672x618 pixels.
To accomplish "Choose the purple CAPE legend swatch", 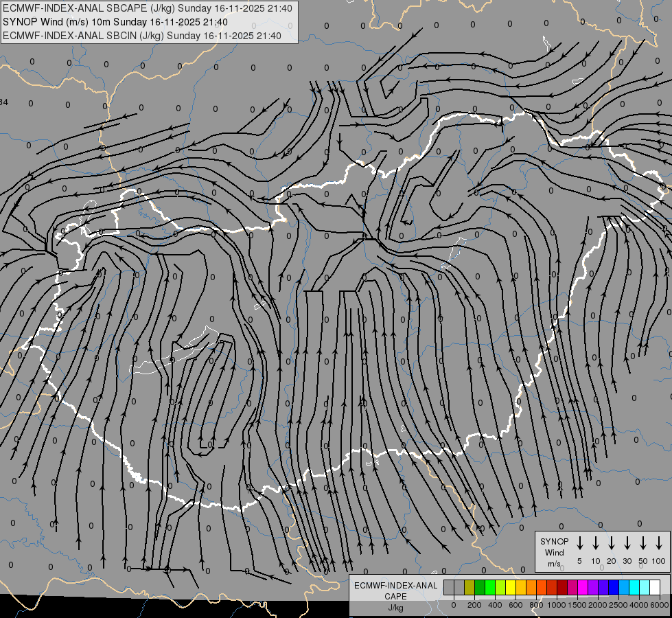I will pos(592,587).
